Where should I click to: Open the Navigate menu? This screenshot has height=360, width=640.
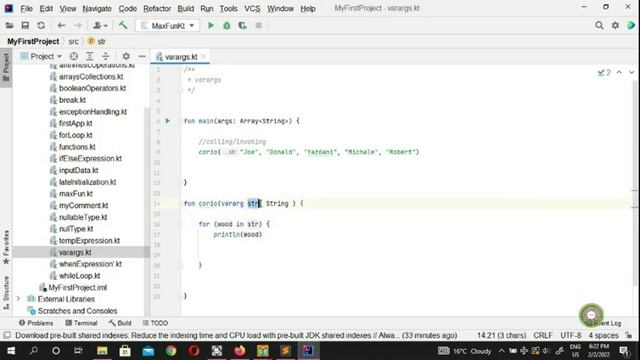97,9
